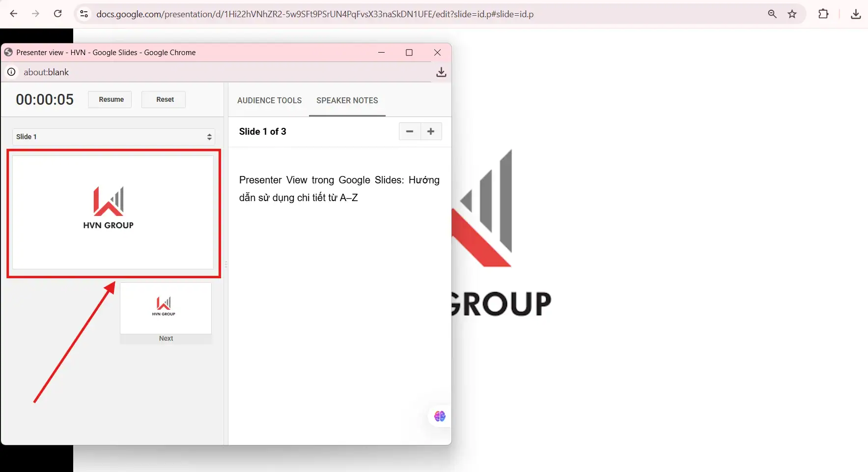Decrease speaker notes text size
Image resolution: width=868 pixels, height=472 pixels.
coord(410,131)
